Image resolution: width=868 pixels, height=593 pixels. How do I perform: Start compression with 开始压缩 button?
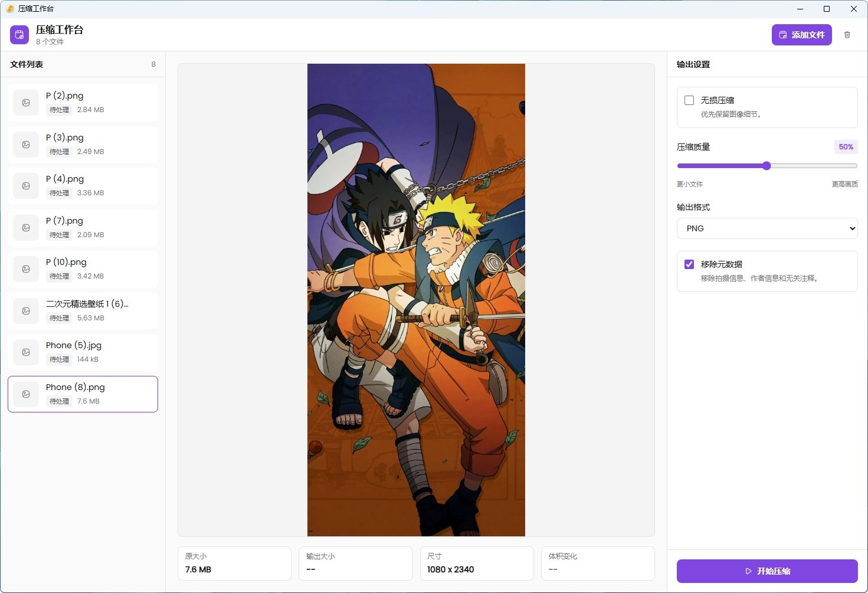coord(767,571)
